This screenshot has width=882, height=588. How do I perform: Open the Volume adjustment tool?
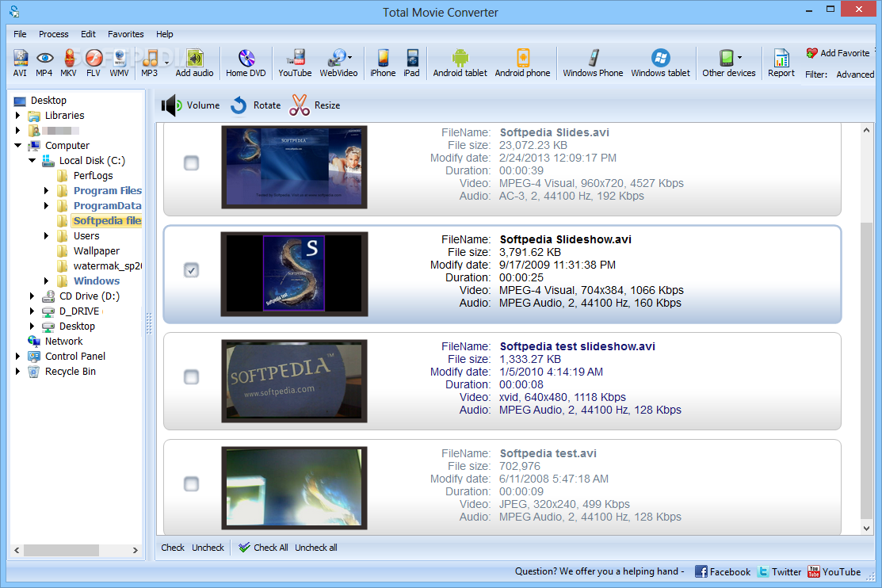[x=191, y=105]
